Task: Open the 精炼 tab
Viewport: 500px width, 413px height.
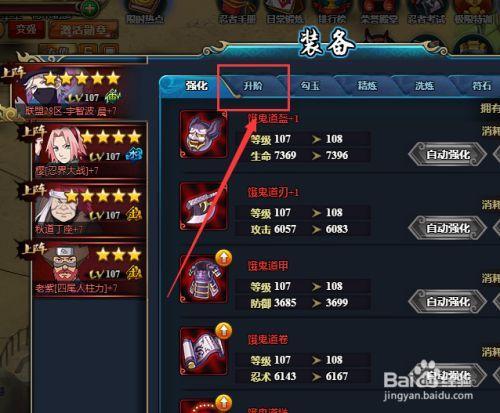Action: coord(367,86)
